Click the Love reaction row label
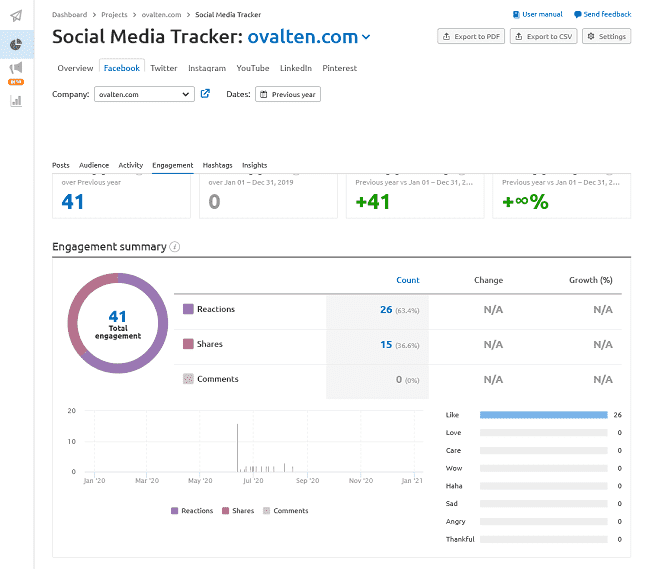This screenshot has width=649, height=570. 453,433
